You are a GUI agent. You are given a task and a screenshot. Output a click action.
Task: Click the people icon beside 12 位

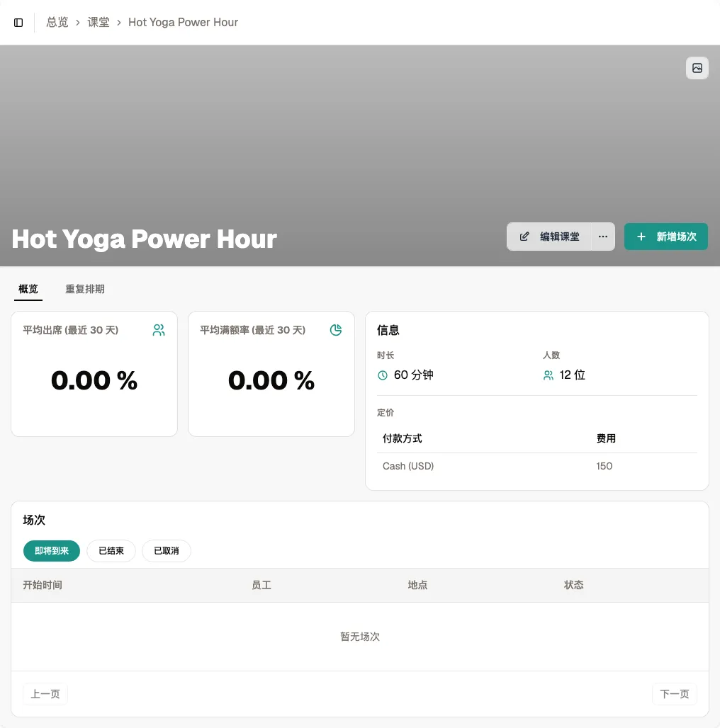pos(548,375)
